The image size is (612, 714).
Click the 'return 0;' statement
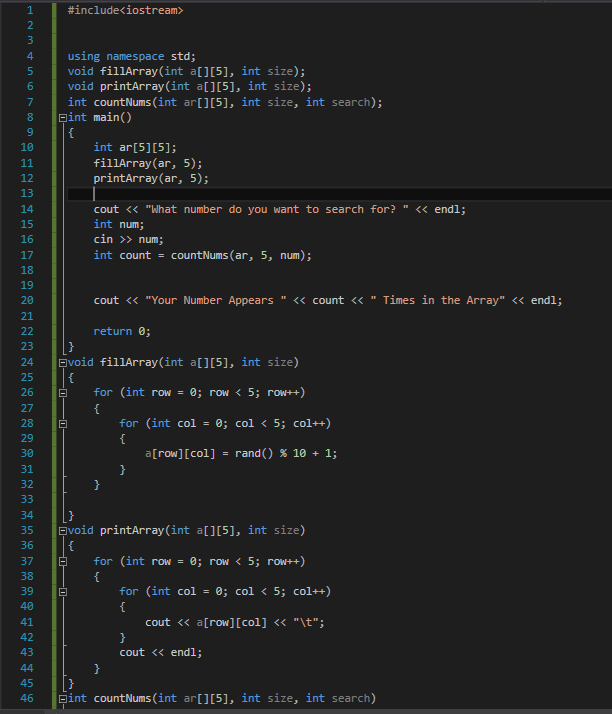pos(122,332)
